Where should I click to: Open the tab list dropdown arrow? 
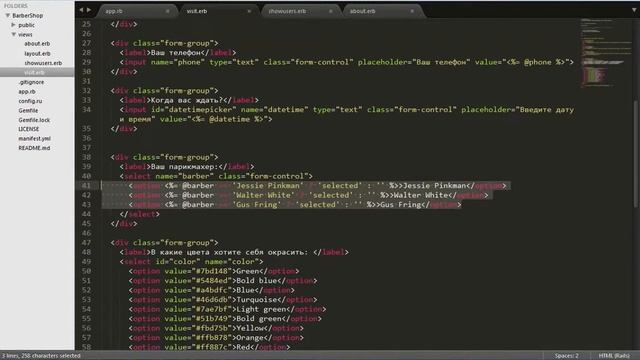(x=634, y=10)
